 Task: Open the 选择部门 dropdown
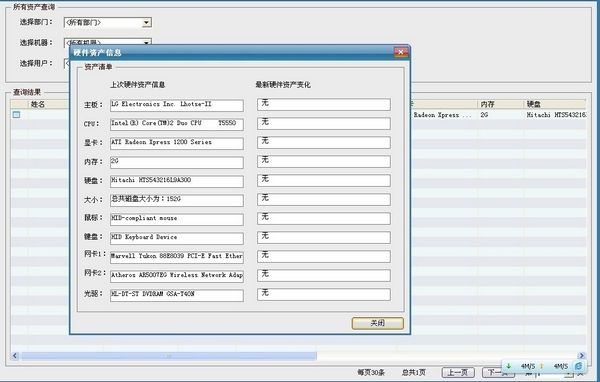[146, 23]
